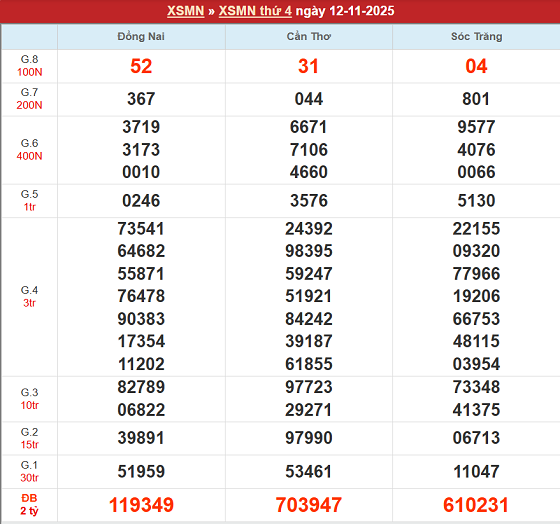Select the Cần Thơ column header

coord(309,36)
